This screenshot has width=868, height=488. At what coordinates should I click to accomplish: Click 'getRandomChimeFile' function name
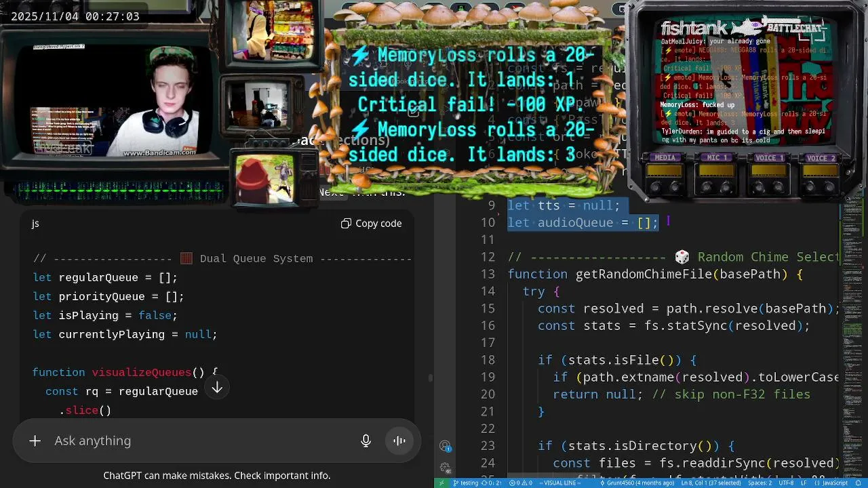(x=645, y=274)
